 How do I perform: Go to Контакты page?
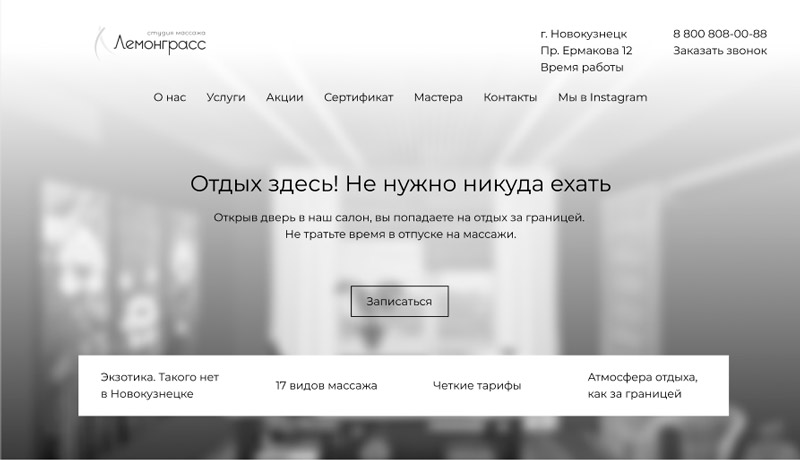pos(510,97)
